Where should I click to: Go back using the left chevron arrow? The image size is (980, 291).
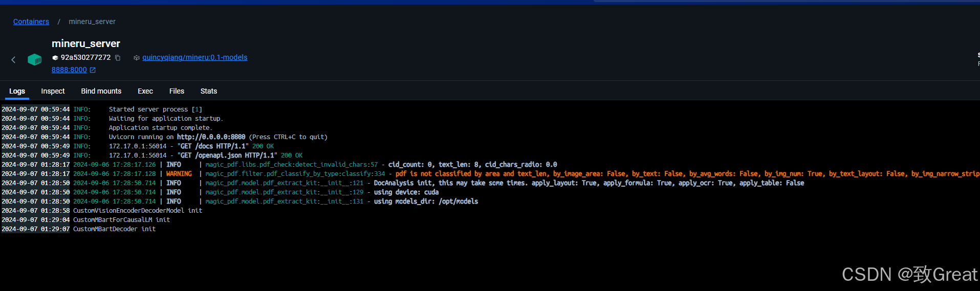[13, 60]
